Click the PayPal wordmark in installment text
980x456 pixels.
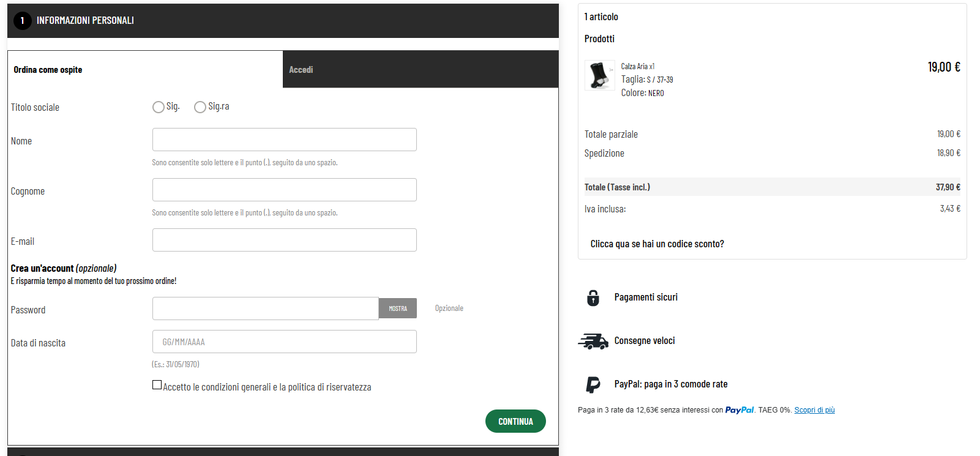pyautogui.click(x=739, y=410)
